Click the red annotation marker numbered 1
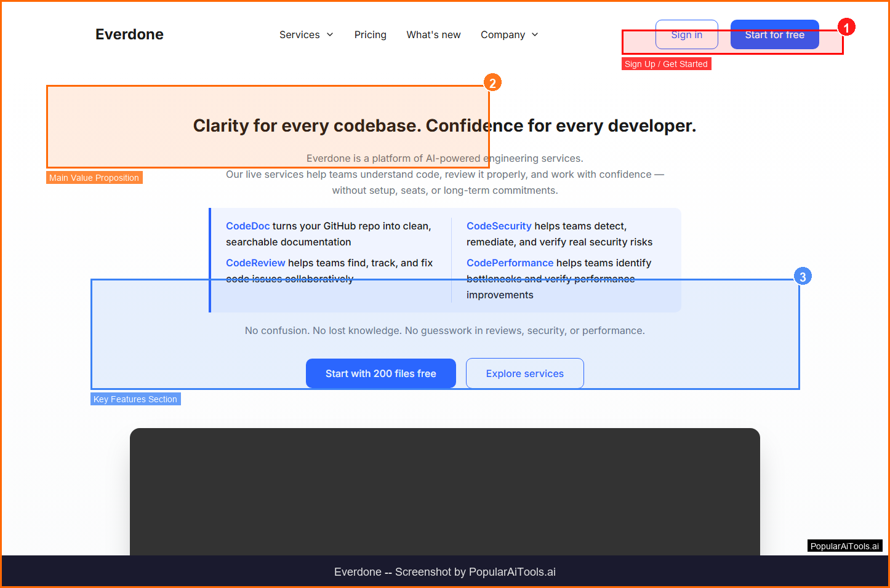 tap(846, 28)
